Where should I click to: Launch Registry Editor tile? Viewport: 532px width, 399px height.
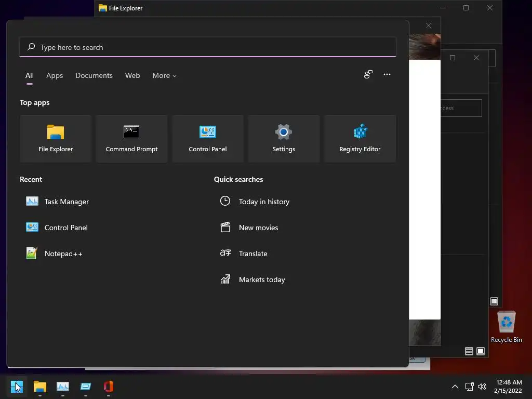point(360,138)
